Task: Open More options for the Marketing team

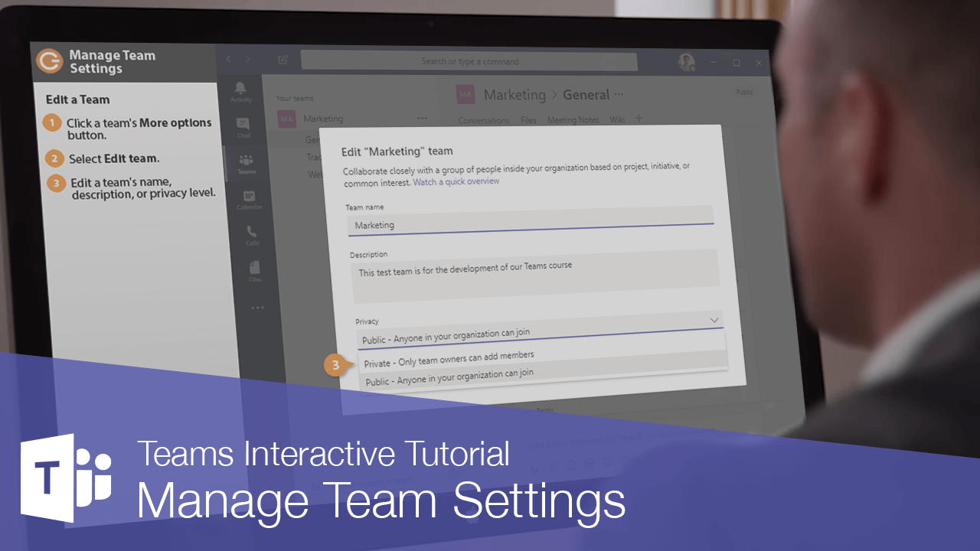Action: point(422,118)
